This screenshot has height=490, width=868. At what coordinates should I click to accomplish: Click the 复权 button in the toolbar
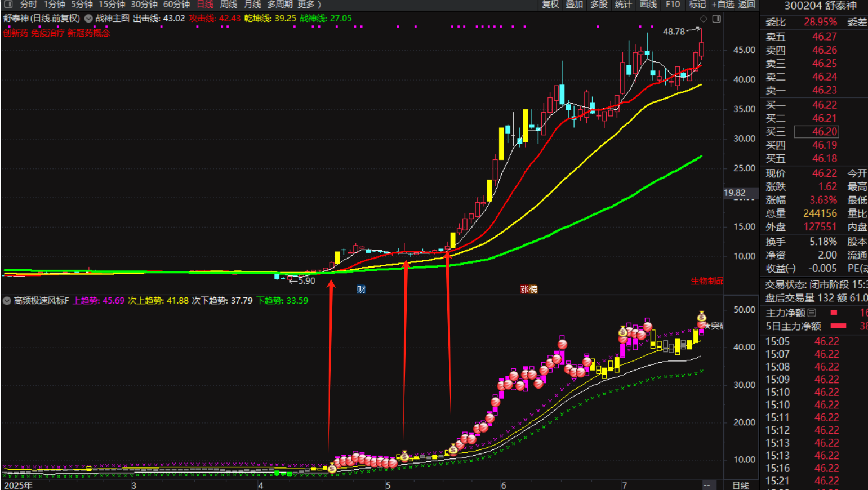pyautogui.click(x=550, y=4)
